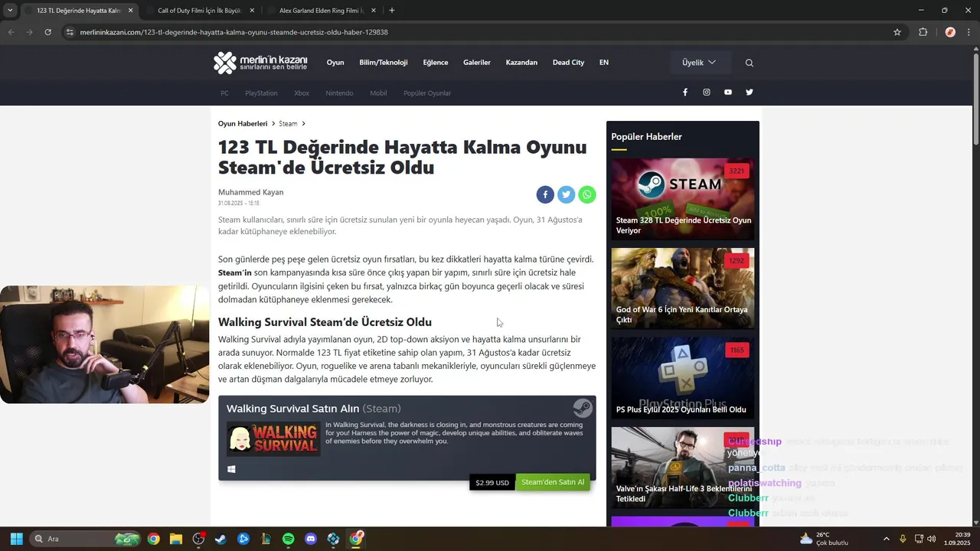Open the Popüler Oyunlar subcategory

pyautogui.click(x=427, y=93)
